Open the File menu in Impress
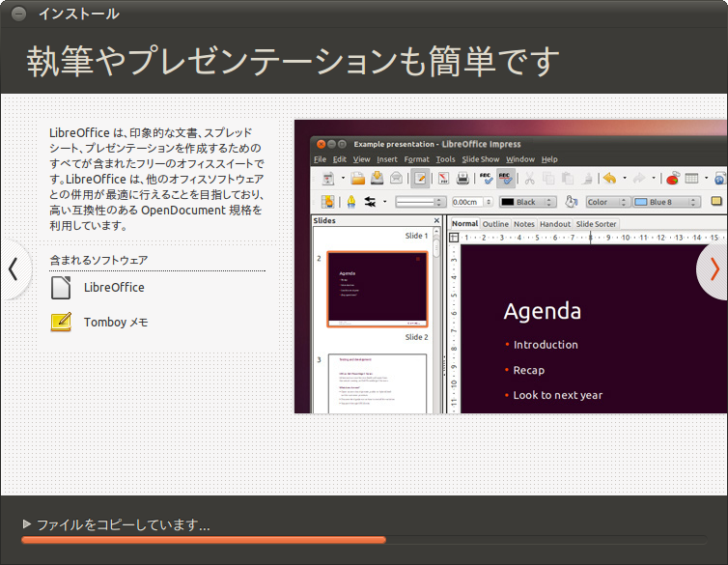Screen dimensions: 728x565 coord(320,159)
